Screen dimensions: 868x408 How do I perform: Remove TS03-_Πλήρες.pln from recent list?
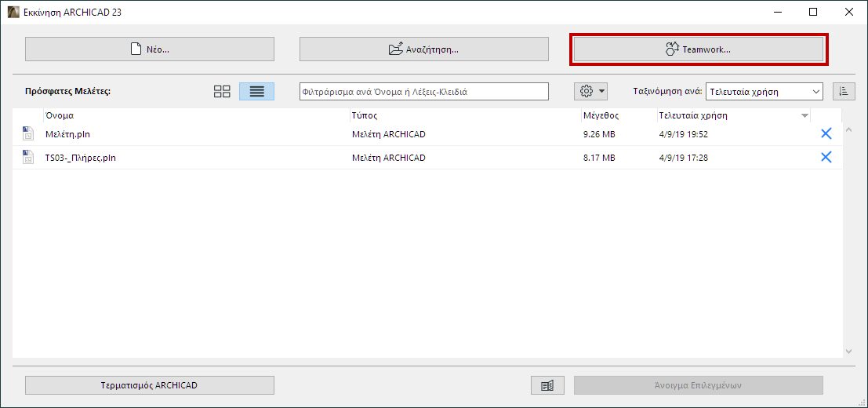point(826,158)
